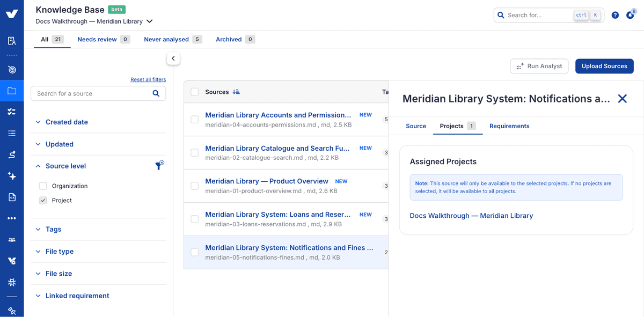Viewport: 644px width, 317px height.
Task: Click the Run Analyst button
Action: click(x=539, y=66)
